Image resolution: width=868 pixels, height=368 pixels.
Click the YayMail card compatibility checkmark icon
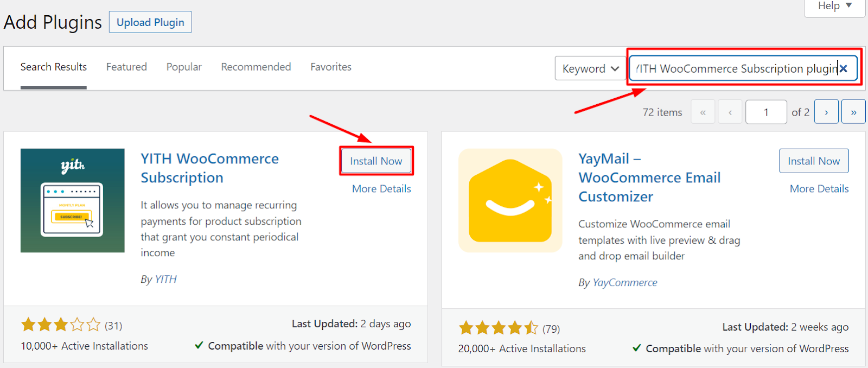(x=637, y=348)
